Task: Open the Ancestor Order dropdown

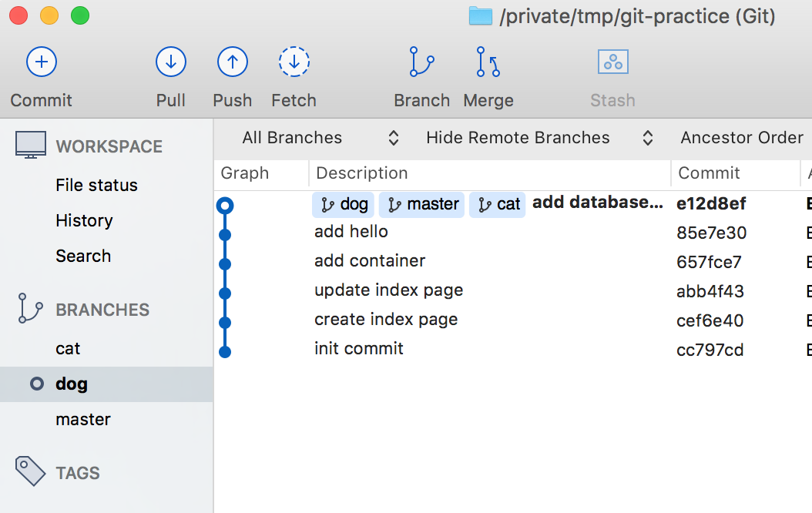Action: [741, 138]
